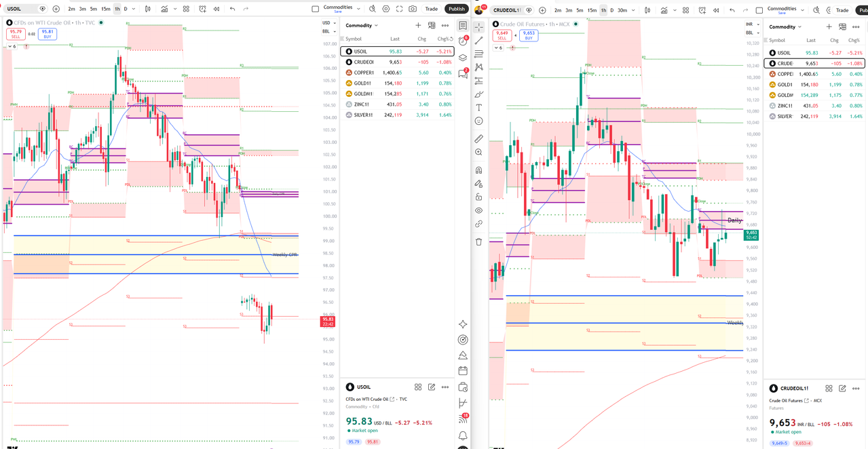
Task: Select D interval on CRUDEOIL chart
Action: [x=611, y=10]
